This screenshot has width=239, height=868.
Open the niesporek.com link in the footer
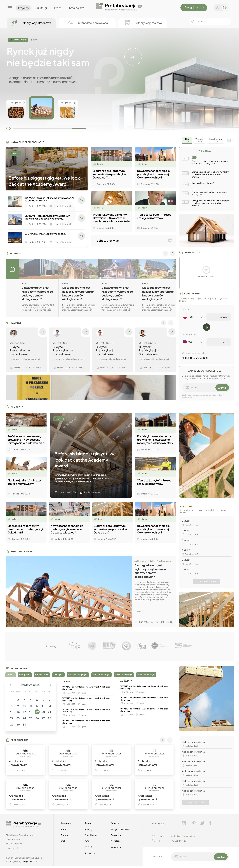pyautogui.click(x=30, y=861)
